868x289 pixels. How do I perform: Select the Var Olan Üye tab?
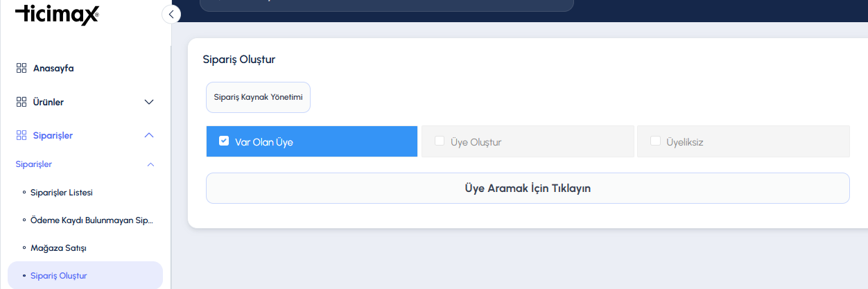click(x=312, y=141)
